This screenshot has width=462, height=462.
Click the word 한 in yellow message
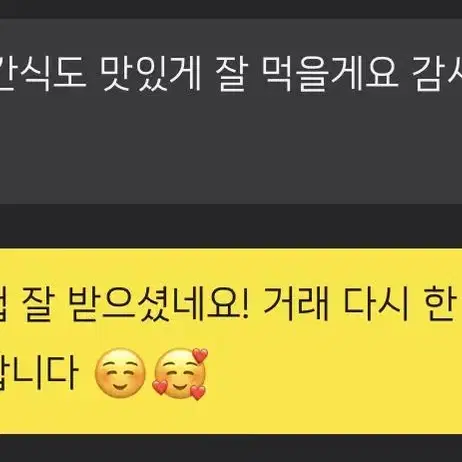click(x=440, y=305)
